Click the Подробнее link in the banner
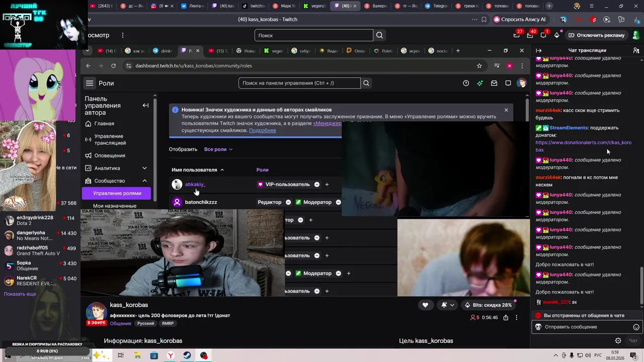Screen dimensions: 644x362 [263, 130]
